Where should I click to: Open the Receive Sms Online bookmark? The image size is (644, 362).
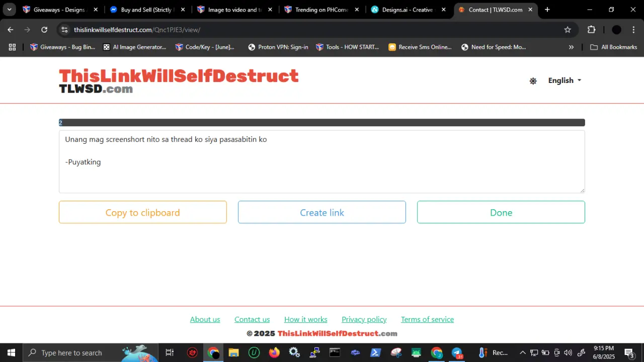coord(420,47)
